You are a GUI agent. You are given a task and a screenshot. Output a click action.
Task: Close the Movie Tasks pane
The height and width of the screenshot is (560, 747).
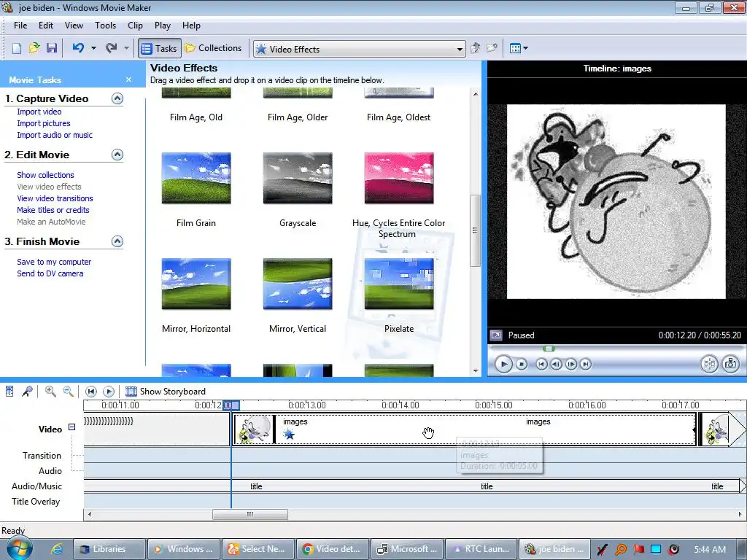(128, 79)
